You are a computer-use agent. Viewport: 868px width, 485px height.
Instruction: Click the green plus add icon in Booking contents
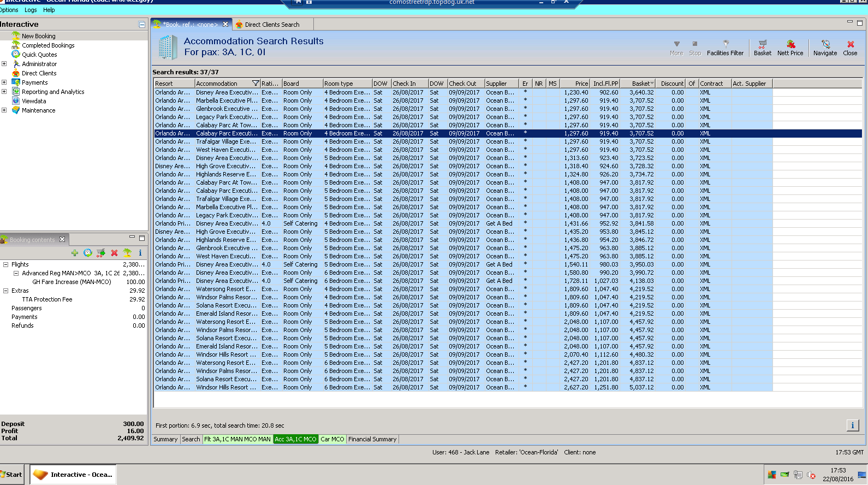(x=75, y=253)
